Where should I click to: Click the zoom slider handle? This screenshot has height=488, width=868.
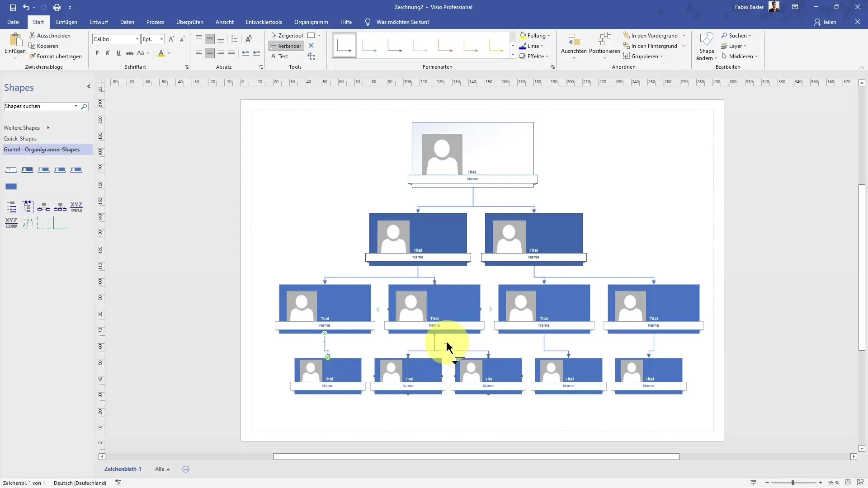coord(793,483)
